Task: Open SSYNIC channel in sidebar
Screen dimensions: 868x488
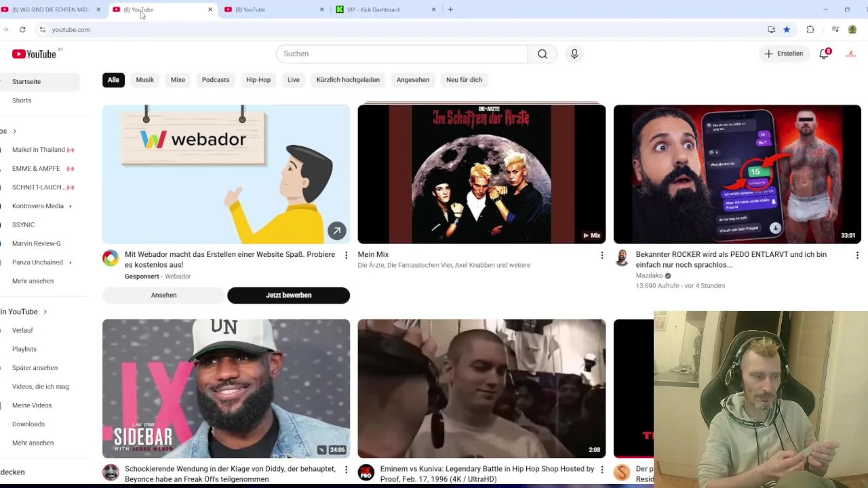Action: 23,225
